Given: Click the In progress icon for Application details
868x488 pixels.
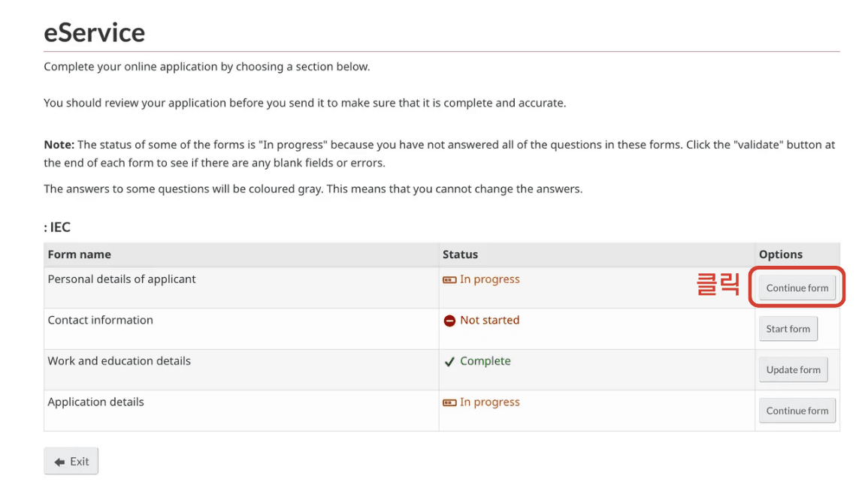Looking at the screenshot, I should tap(449, 402).
